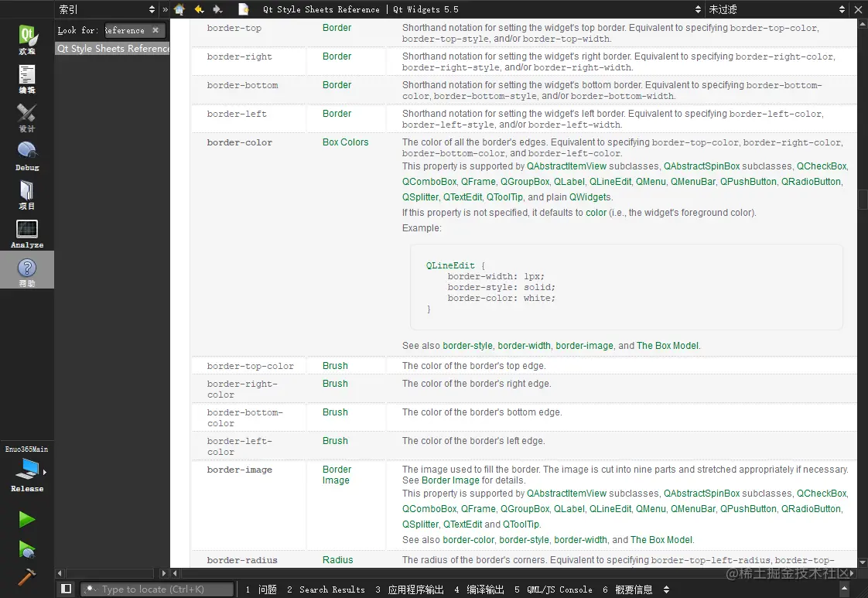Start debugging with the play-and-bug icon
Image resolution: width=868 pixels, height=598 pixels.
click(x=26, y=550)
